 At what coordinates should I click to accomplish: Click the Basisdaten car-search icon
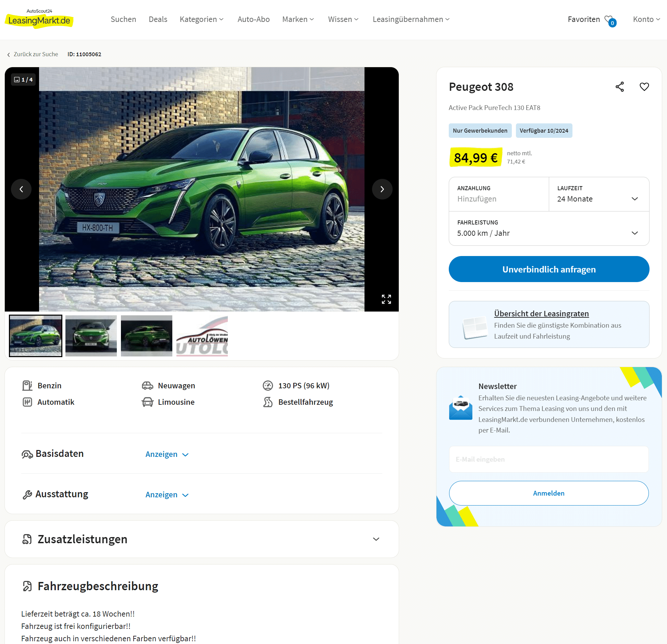click(x=27, y=454)
